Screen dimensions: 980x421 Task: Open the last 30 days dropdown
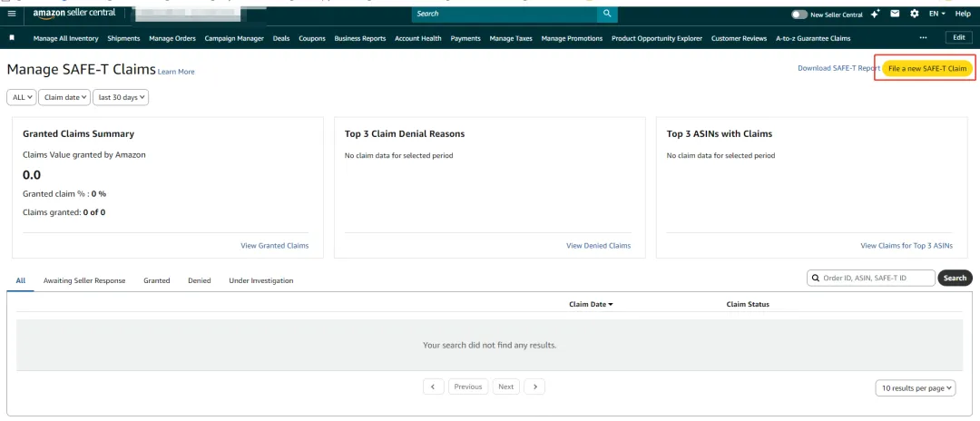click(x=121, y=97)
